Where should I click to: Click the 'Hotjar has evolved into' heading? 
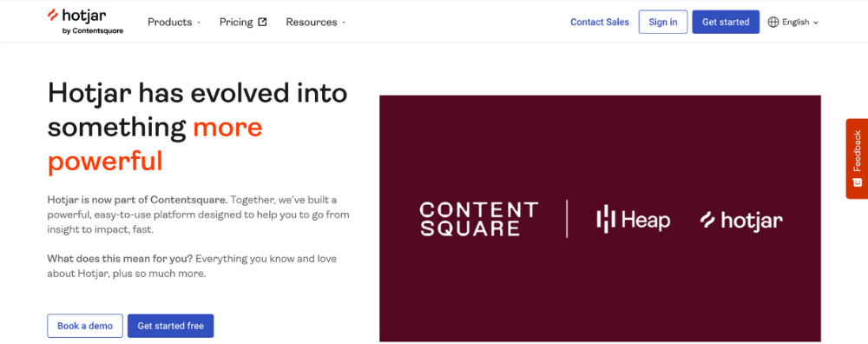click(198, 93)
